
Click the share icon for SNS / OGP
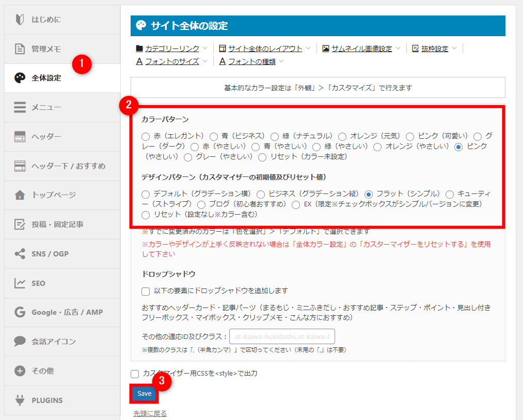coord(20,254)
